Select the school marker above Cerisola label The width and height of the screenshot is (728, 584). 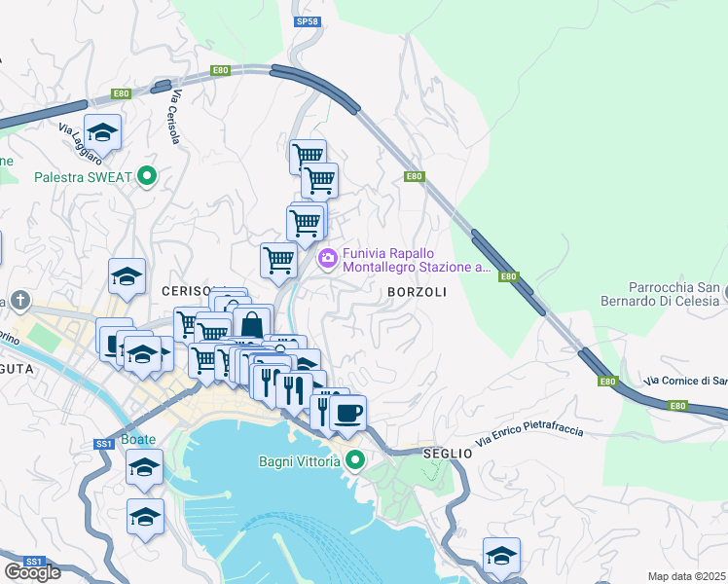[127, 277]
